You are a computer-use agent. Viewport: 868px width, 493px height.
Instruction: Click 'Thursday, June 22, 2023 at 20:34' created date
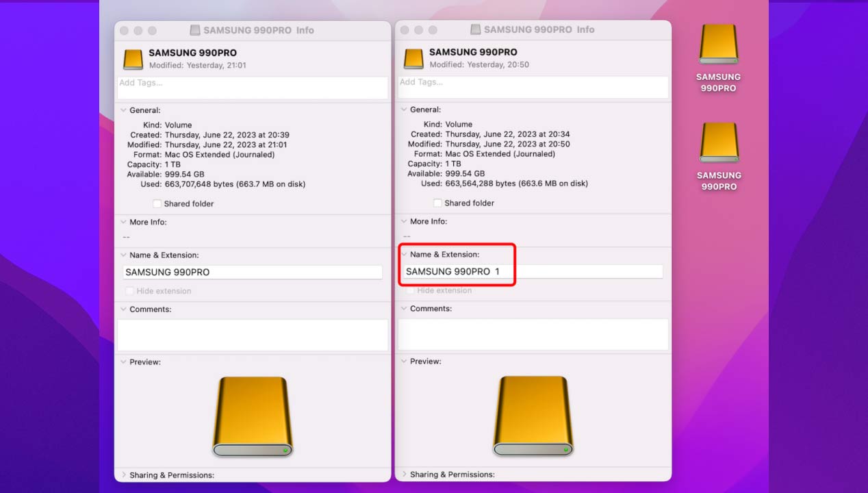pyautogui.click(x=508, y=134)
